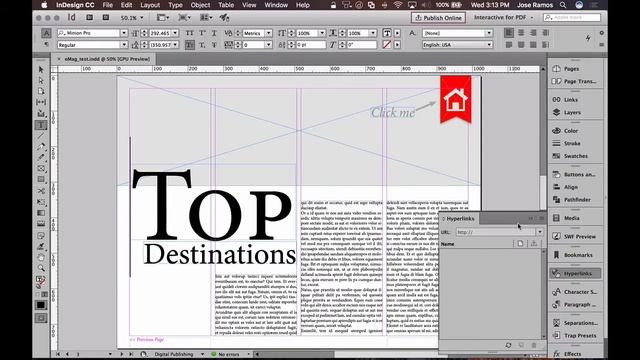
Task: Click the Adobe Stock search field
Action: pyautogui.click(x=572, y=18)
